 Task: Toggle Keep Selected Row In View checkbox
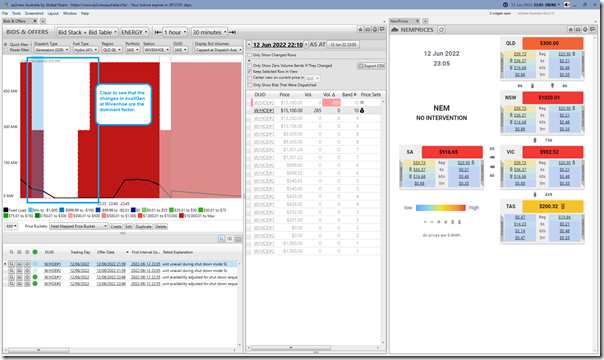click(x=250, y=72)
